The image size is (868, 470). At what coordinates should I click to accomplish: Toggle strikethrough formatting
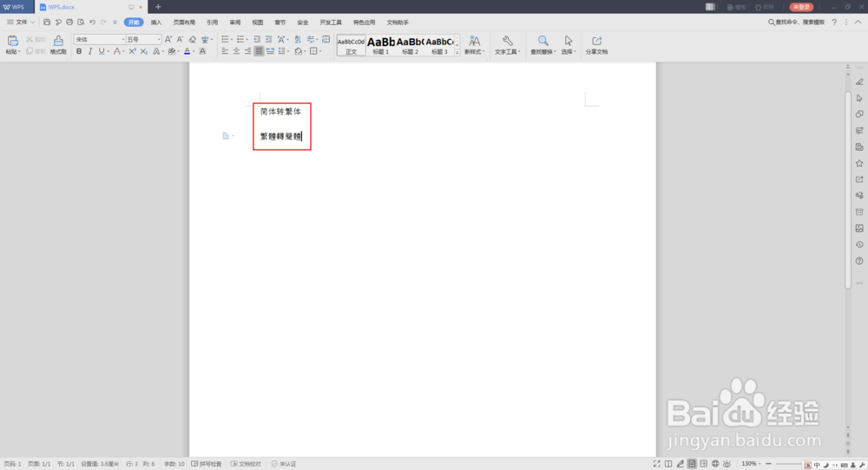(x=116, y=51)
